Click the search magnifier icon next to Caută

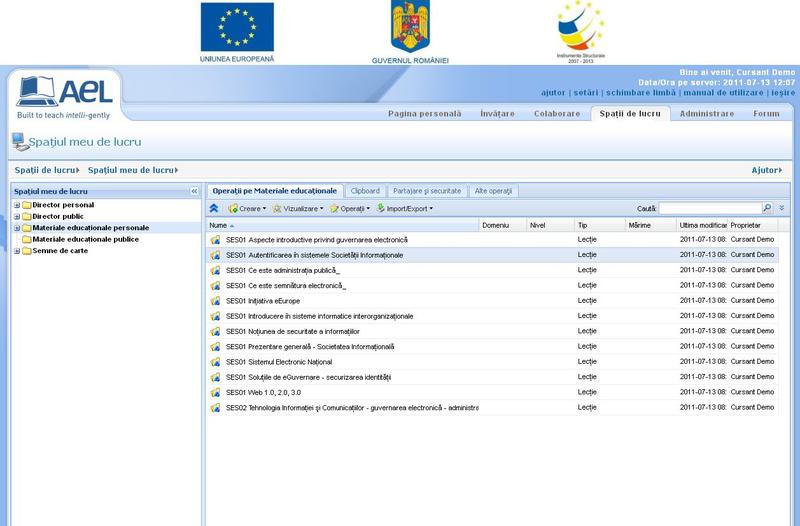point(767,208)
